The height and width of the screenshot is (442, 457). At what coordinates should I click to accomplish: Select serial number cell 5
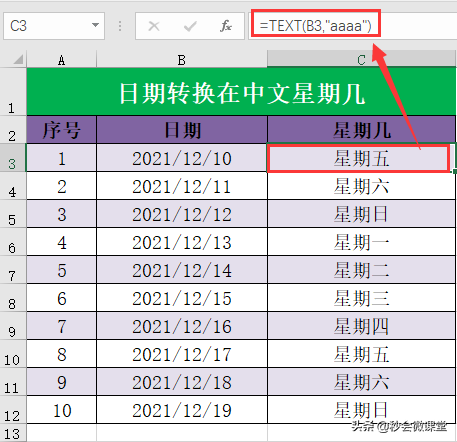coord(62,270)
